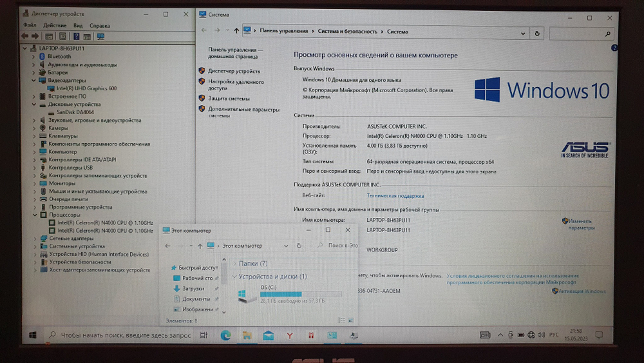Collapse the Дисковые устройства node
Image resolution: width=644 pixels, height=363 pixels.
pos(33,104)
